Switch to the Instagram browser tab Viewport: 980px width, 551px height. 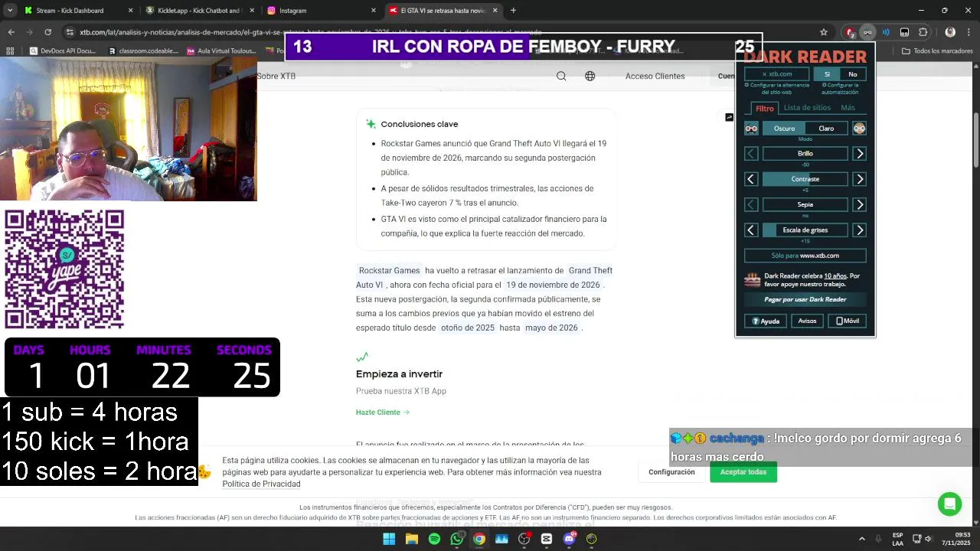(322, 11)
